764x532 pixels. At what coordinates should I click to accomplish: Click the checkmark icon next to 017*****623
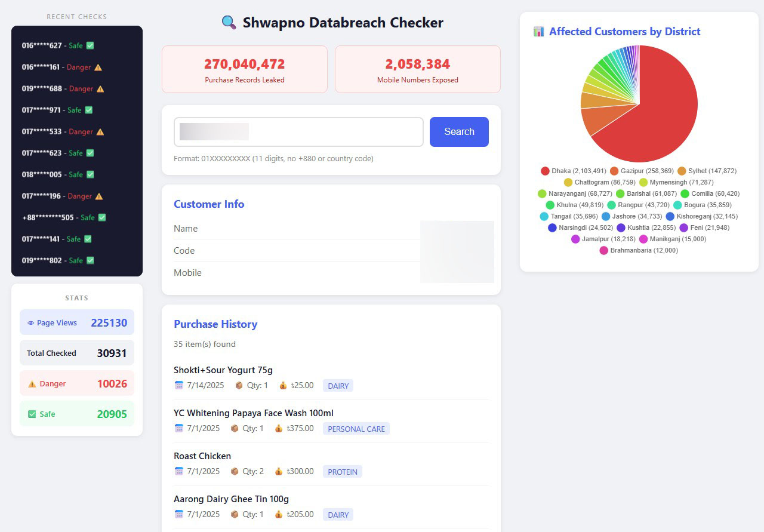click(90, 153)
